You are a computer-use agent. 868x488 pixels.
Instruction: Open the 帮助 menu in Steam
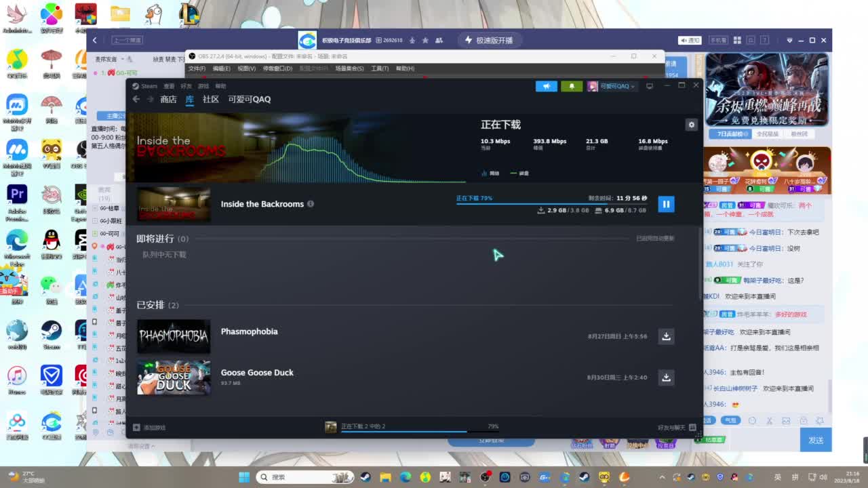[x=220, y=86]
